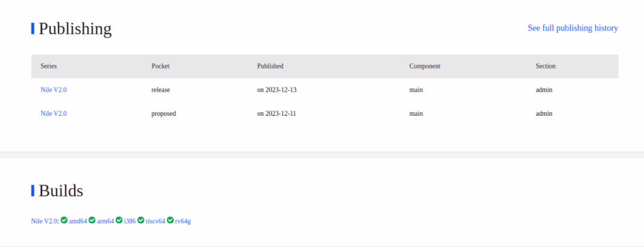Click the Pocket column header

[x=160, y=66]
